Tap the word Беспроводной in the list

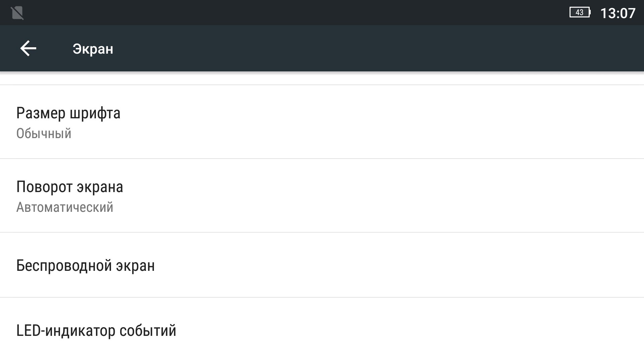click(64, 265)
